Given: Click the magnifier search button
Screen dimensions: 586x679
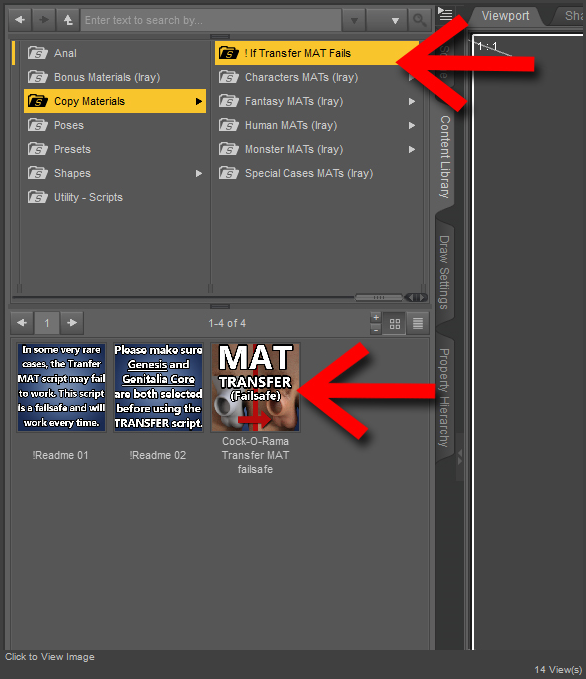Looking at the screenshot, I should click(419, 20).
